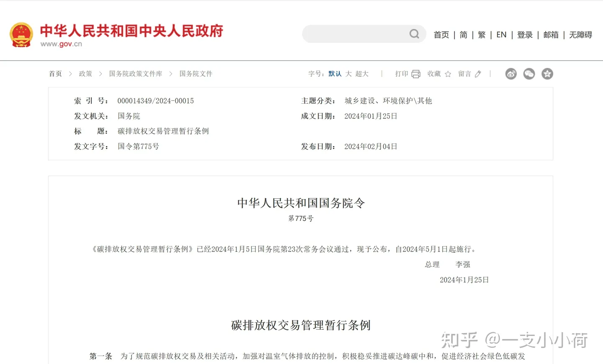Enable 无障碍 accessibility mode
The width and height of the screenshot is (603, 364).
(x=580, y=35)
